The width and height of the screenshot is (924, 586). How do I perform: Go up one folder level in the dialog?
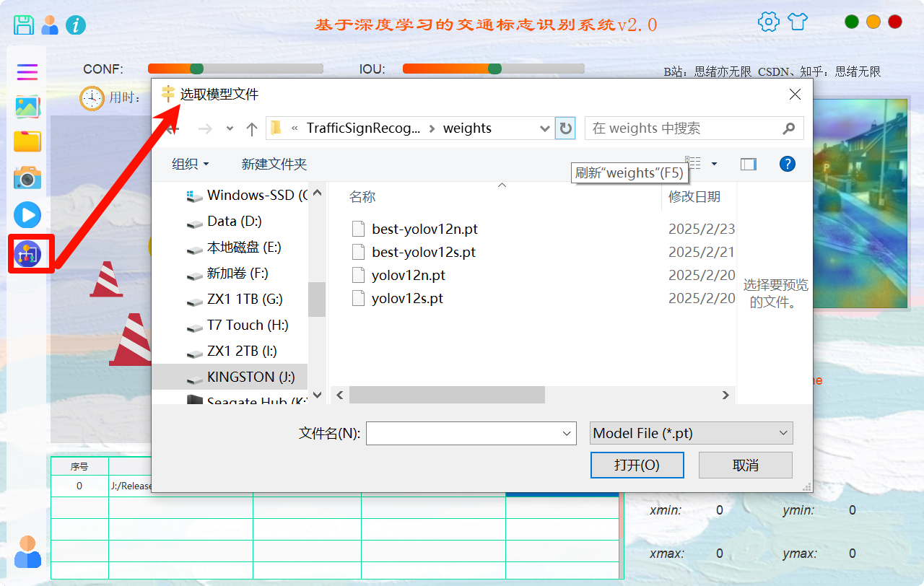pyautogui.click(x=251, y=128)
